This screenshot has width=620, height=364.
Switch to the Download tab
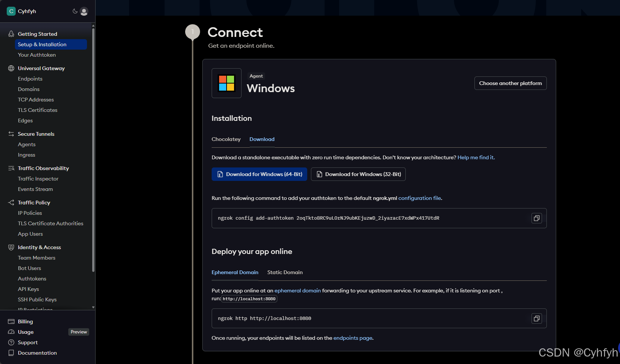point(262,139)
